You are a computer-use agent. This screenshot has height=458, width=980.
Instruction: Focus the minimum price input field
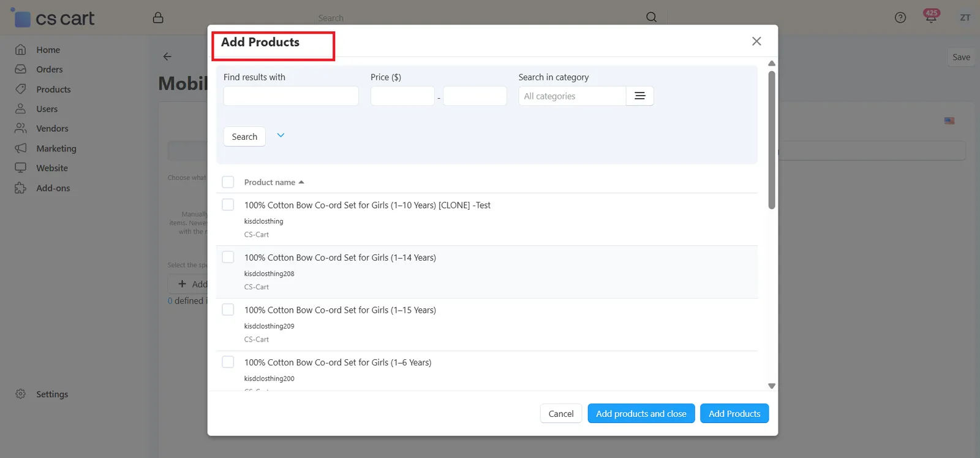(x=402, y=96)
